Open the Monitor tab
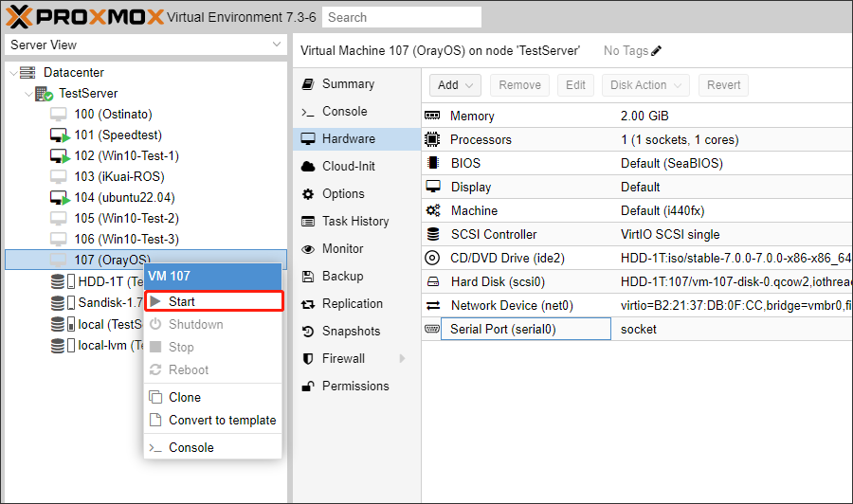 click(x=357, y=248)
